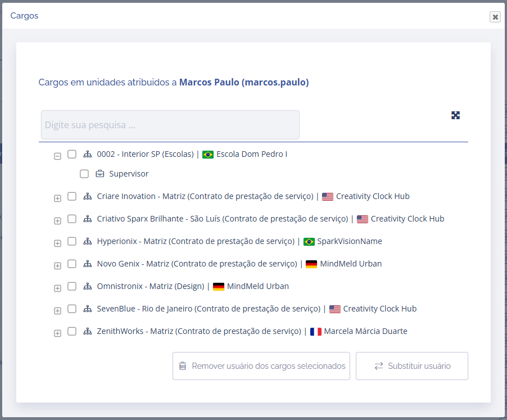Screen dimensions: 507x420
Task: Tick the checkbox for Hyperionix - Matriz
Action: pos(72,241)
